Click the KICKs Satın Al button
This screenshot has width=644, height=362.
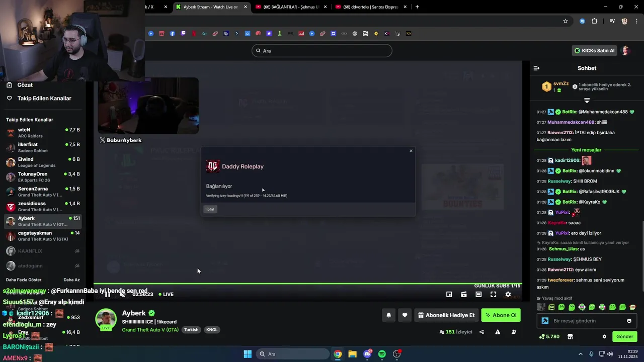tap(595, 51)
